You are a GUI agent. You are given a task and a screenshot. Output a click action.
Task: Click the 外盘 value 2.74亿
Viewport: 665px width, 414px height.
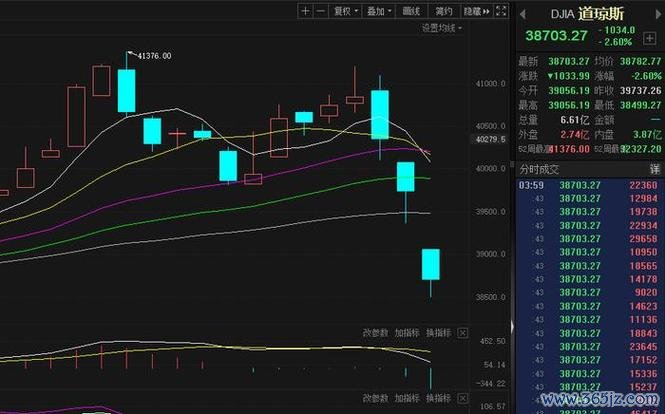[x=575, y=135]
